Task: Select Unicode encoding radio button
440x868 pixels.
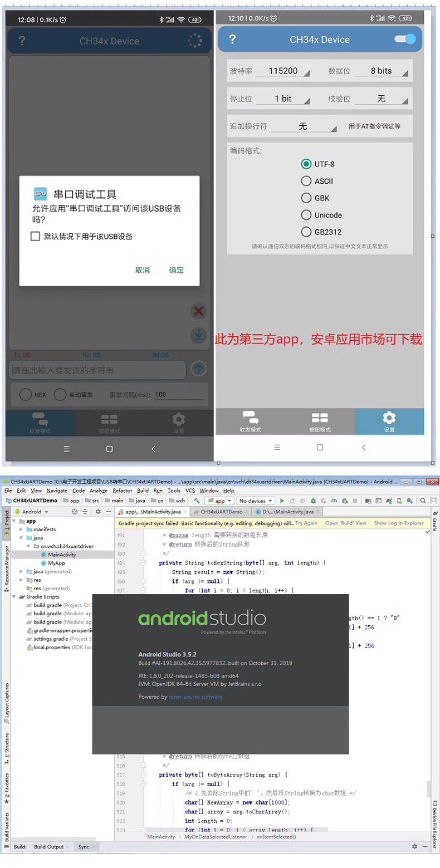Action: [x=306, y=215]
